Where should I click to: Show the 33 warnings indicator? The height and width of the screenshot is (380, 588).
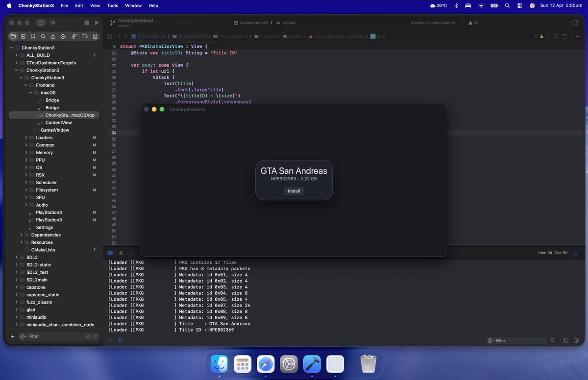click(473, 23)
